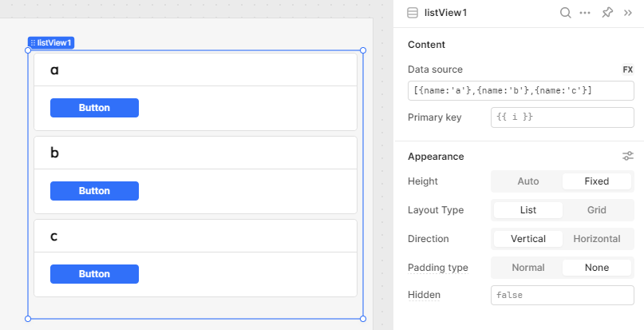Set Height to Fixed
The height and width of the screenshot is (330, 644).
(596, 181)
